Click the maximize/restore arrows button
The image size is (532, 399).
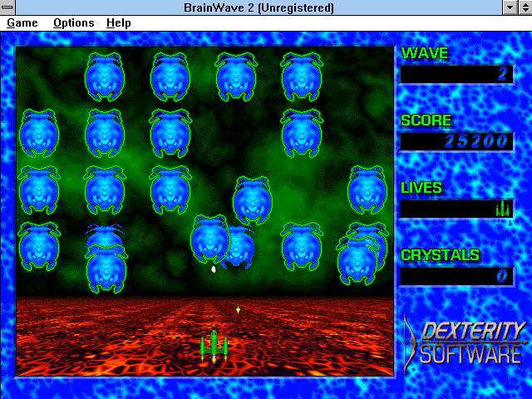525,7
